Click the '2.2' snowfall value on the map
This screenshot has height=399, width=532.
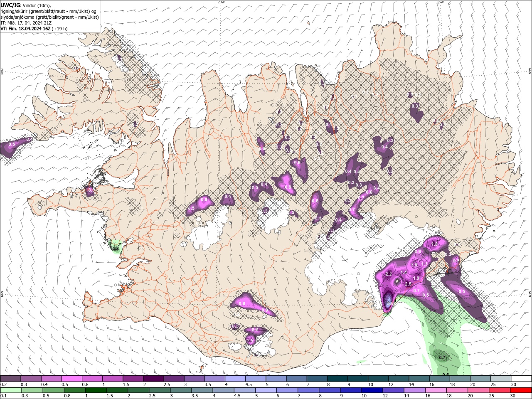point(389,274)
